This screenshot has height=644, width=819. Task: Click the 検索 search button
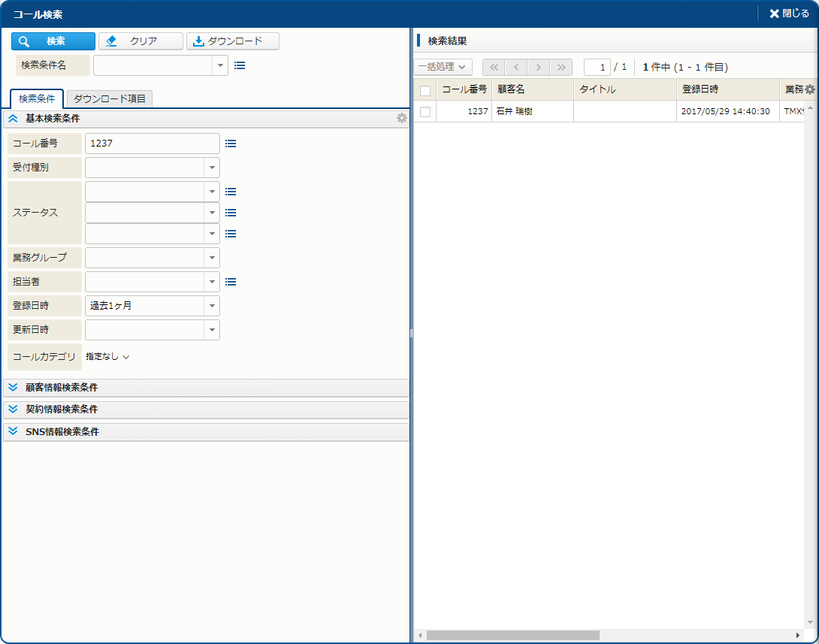(x=53, y=41)
